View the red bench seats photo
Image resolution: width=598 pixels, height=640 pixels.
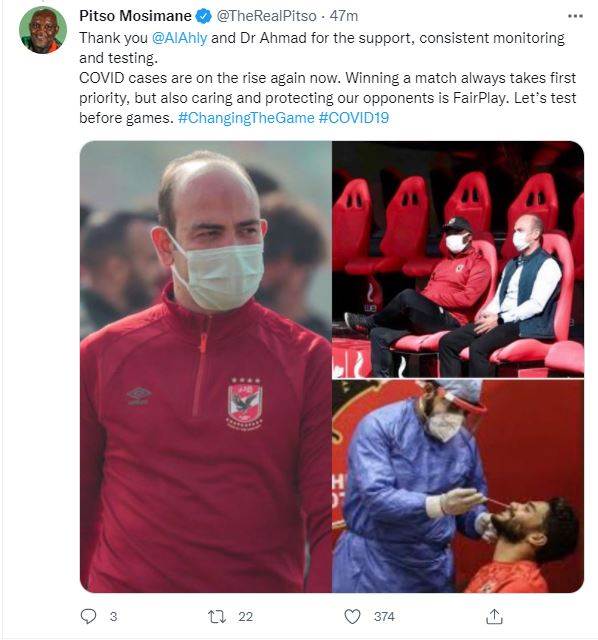point(458,259)
